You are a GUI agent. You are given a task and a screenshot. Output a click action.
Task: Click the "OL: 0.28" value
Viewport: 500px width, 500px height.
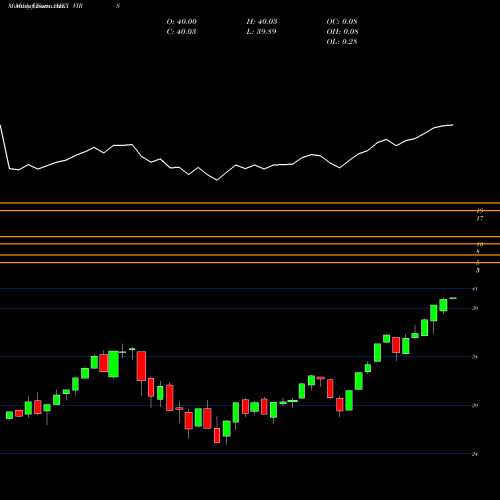(x=342, y=42)
